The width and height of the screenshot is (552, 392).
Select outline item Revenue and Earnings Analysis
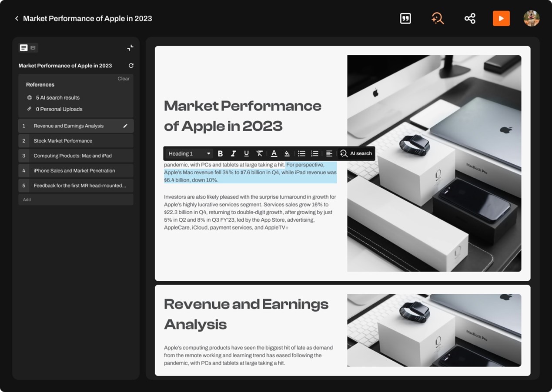76,126
